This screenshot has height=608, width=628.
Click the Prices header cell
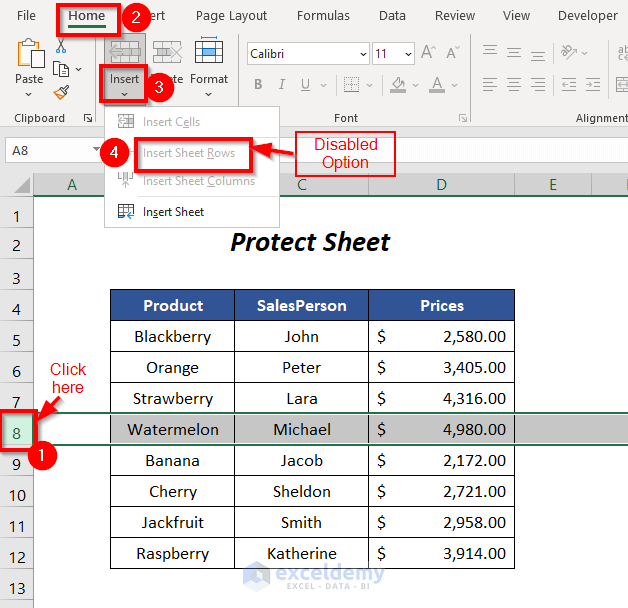(x=442, y=305)
